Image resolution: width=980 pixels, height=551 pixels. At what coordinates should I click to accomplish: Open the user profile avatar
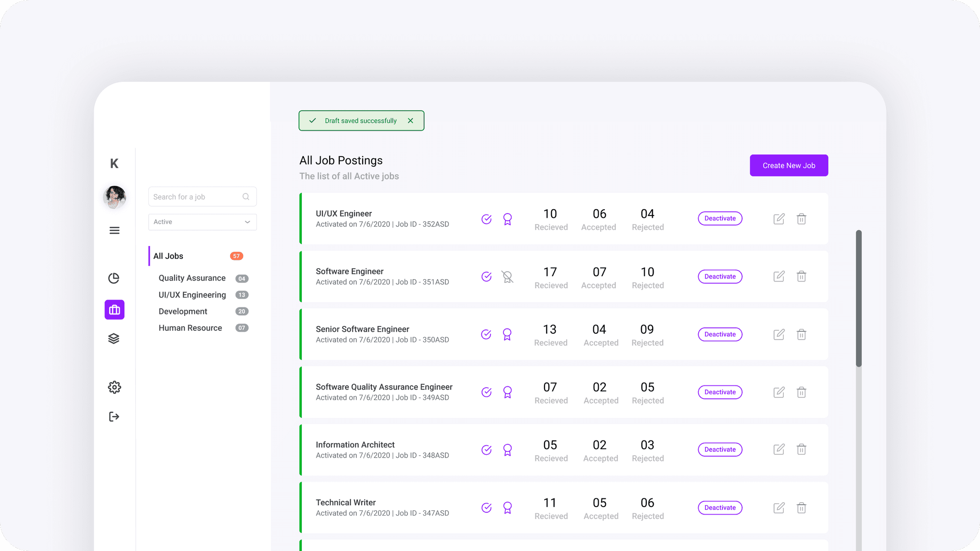(115, 197)
